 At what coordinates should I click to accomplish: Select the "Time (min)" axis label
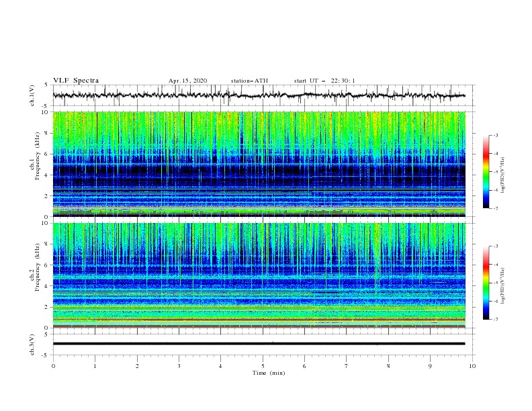[269, 373]
